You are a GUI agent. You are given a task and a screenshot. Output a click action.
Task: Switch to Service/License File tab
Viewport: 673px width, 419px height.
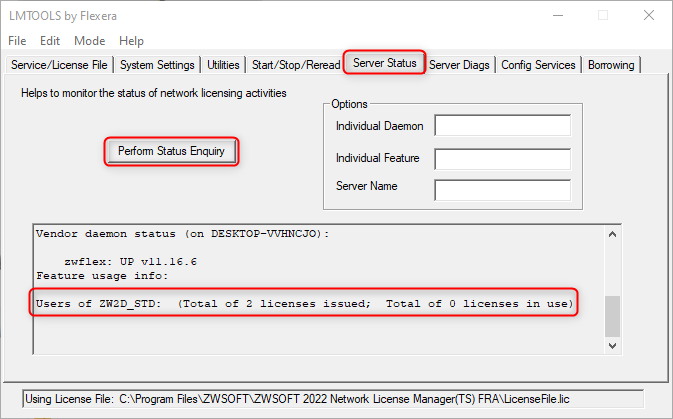pos(59,65)
